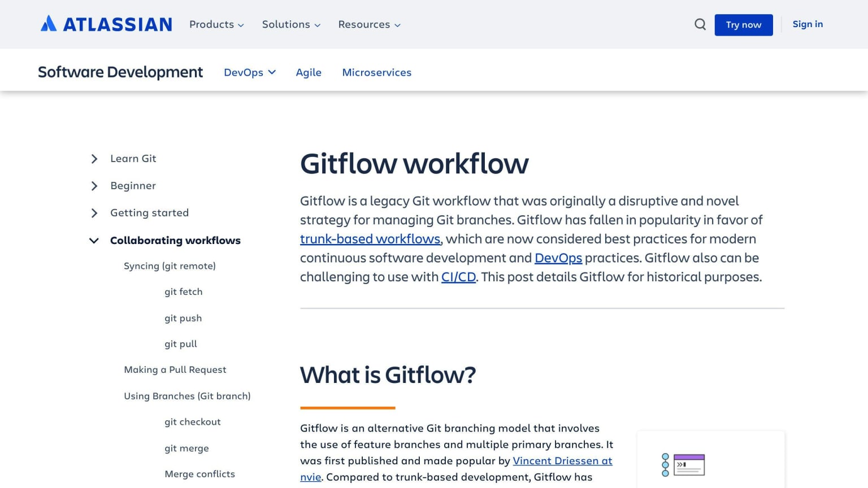The image size is (868, 488).
Task: Go to the Microservices tab
Action: coord(377,72)
